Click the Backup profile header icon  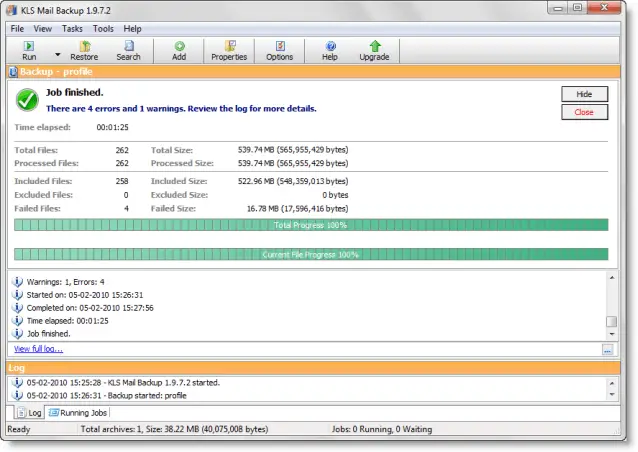pyautogui.click(x=13, y=72)
